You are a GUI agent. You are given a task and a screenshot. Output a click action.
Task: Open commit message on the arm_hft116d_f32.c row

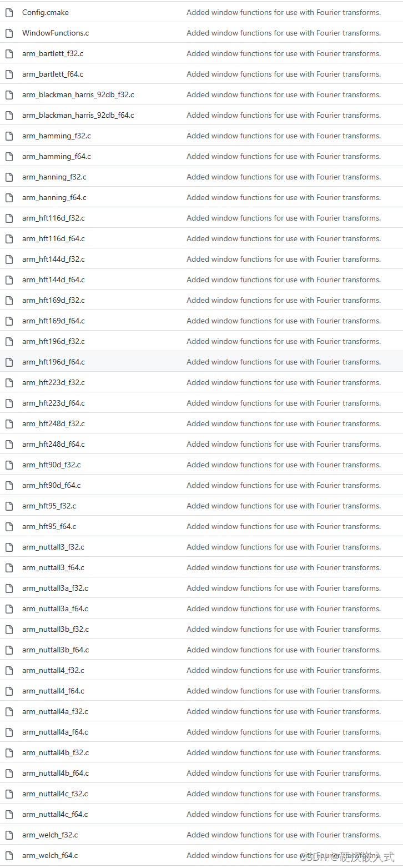(x=284, y=218)
